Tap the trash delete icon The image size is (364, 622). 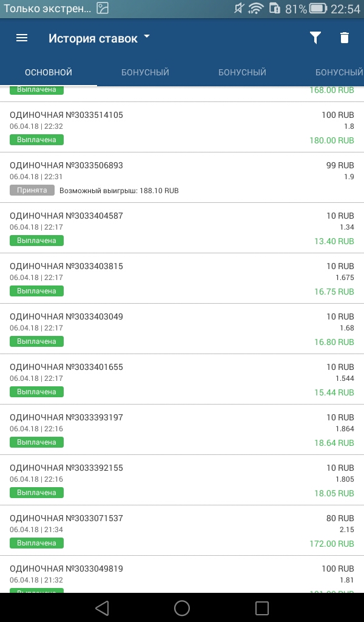(x=345, y=38)
